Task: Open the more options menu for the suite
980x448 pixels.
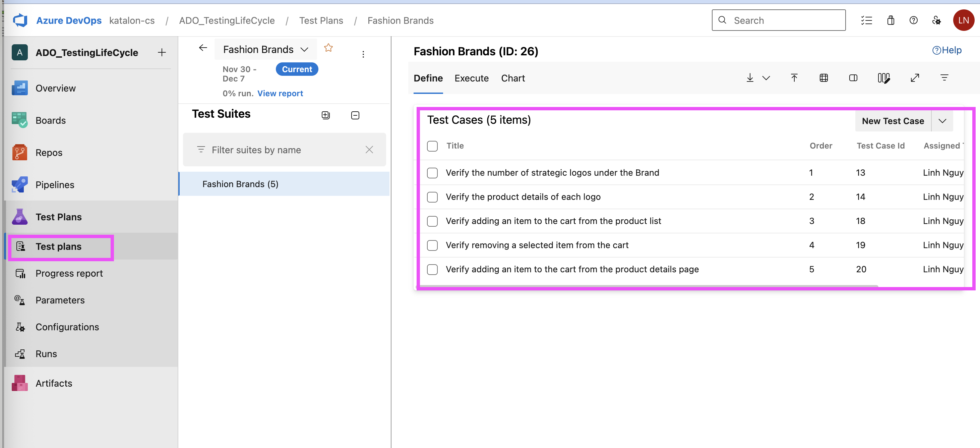Action: [x=363, y=54]
